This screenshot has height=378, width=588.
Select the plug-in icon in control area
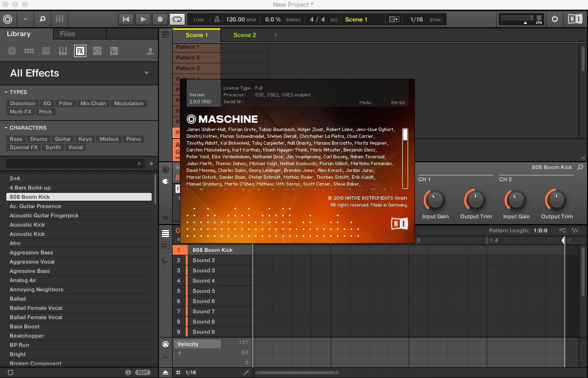(165, 181)
